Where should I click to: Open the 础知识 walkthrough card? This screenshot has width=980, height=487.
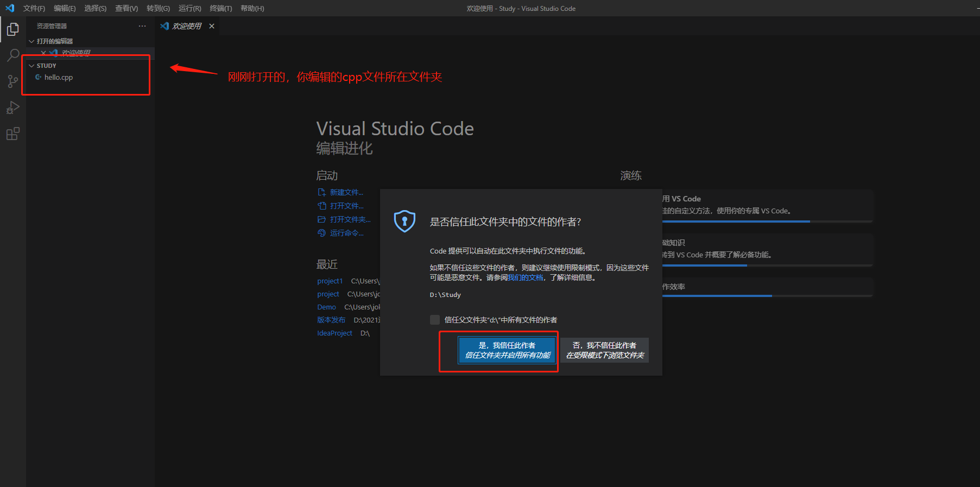(767, 249)
